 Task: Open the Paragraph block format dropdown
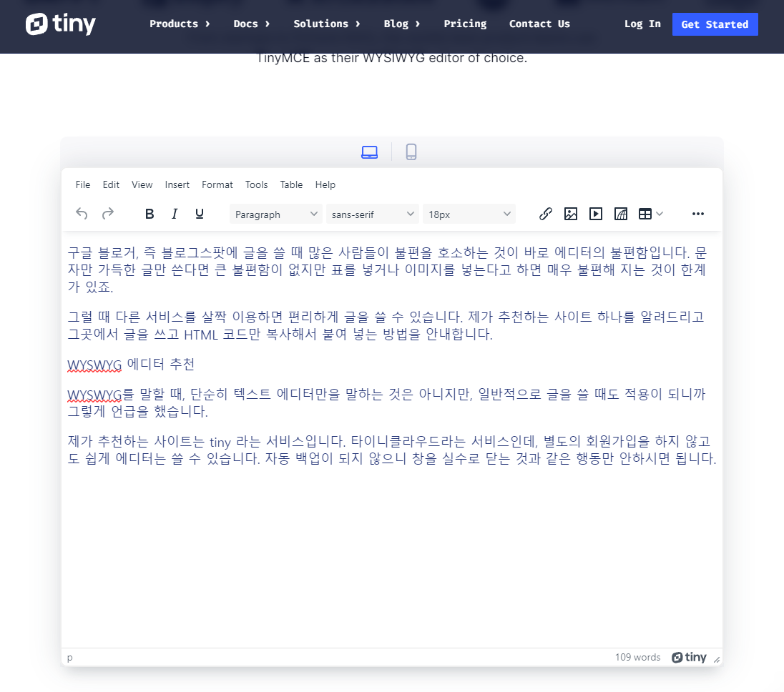(275, 214)
